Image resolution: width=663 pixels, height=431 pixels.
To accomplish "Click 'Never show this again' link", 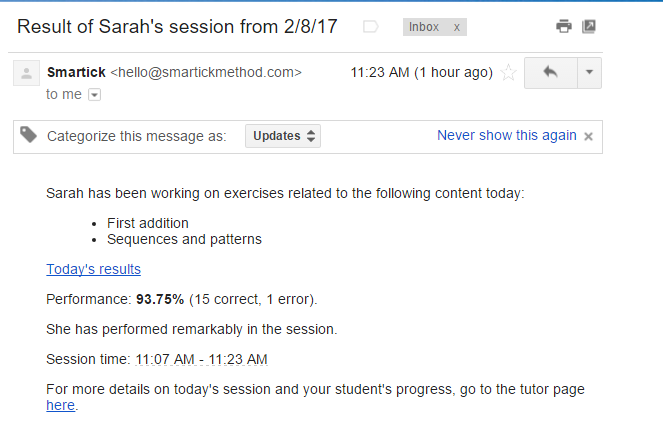I will coord(506,135).
